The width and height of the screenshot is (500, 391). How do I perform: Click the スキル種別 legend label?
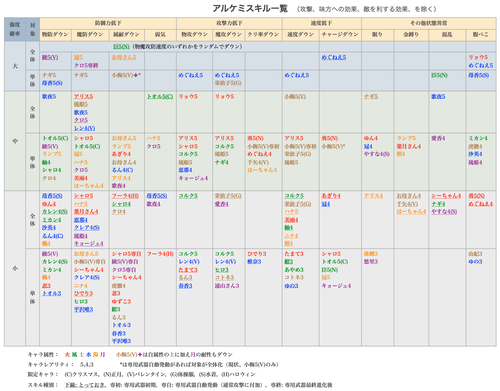(43, 385)
